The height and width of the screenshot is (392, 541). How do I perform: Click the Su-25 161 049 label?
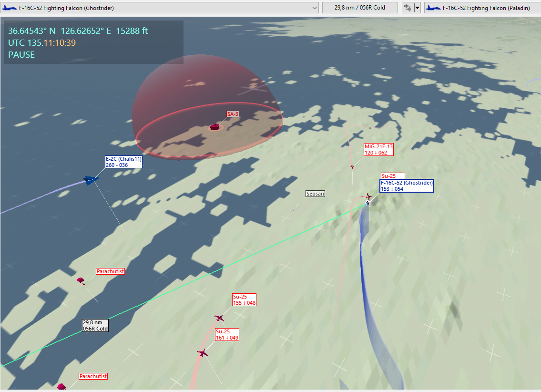[x=227, y=335]
